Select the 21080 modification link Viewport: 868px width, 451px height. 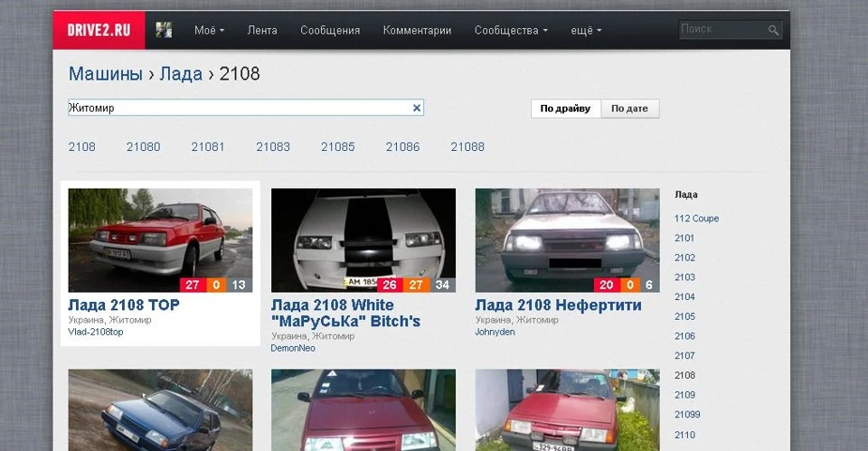pos(144,146)
